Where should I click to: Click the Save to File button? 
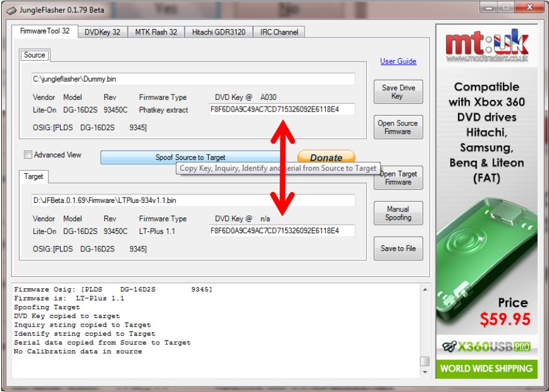coord(398,248)
